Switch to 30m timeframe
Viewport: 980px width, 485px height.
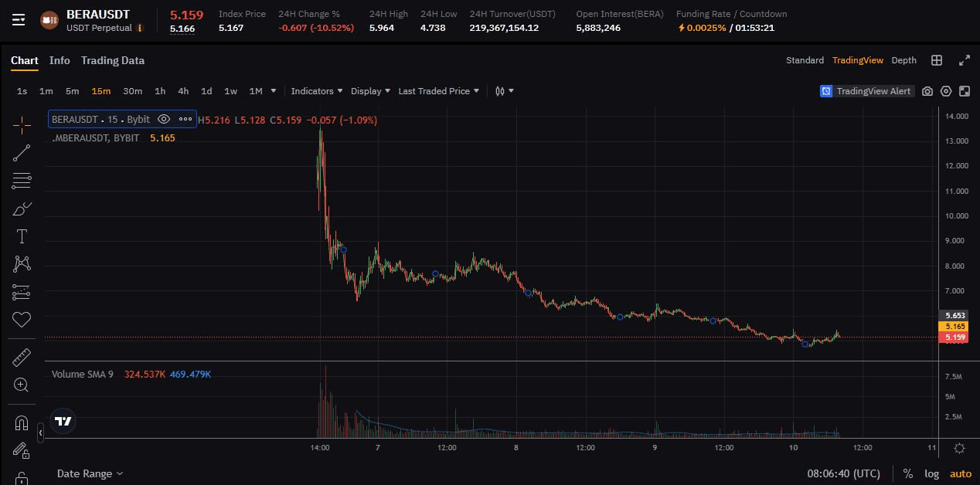click(x=133, y=91)
